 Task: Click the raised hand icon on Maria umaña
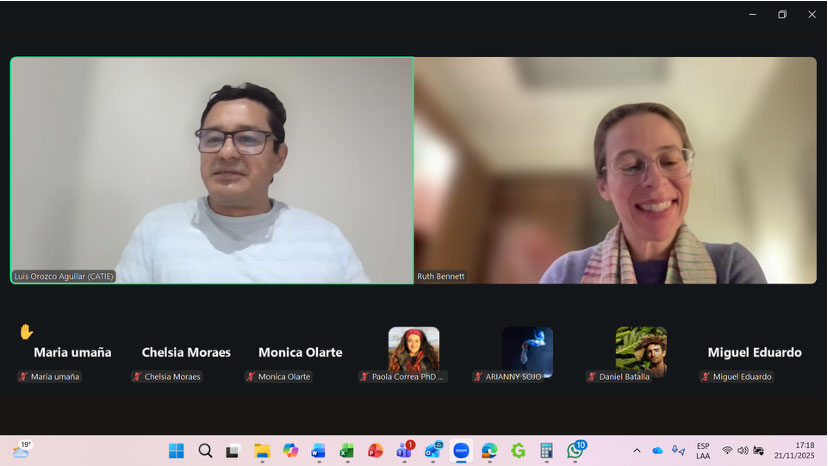(x=26, y=332)
